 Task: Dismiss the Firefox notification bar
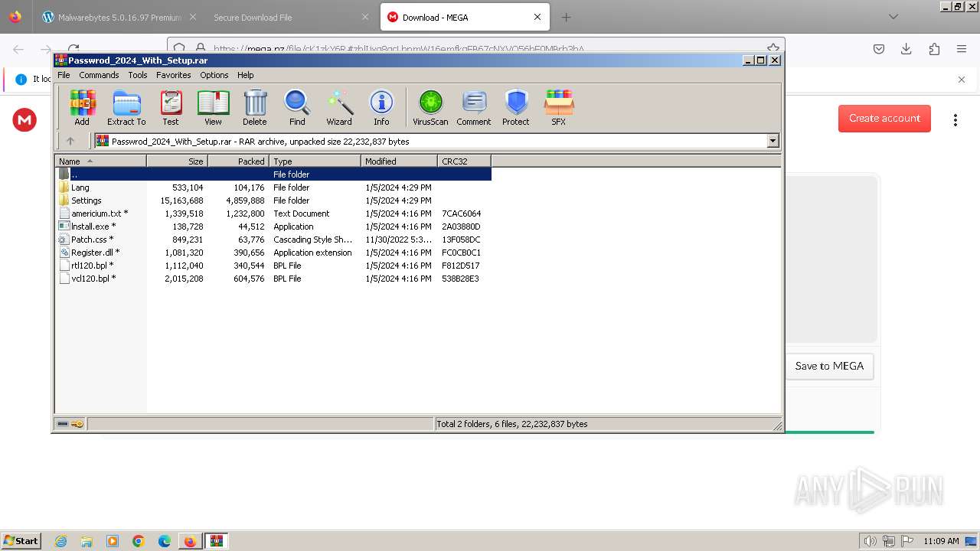coord(962,79)
